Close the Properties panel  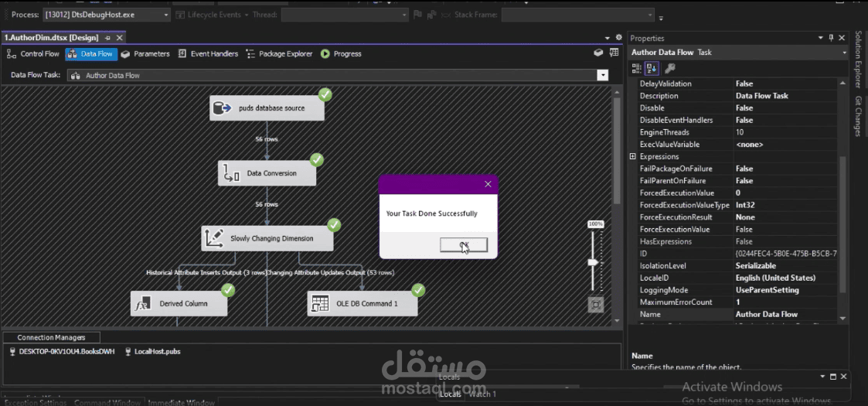(842, 38)
